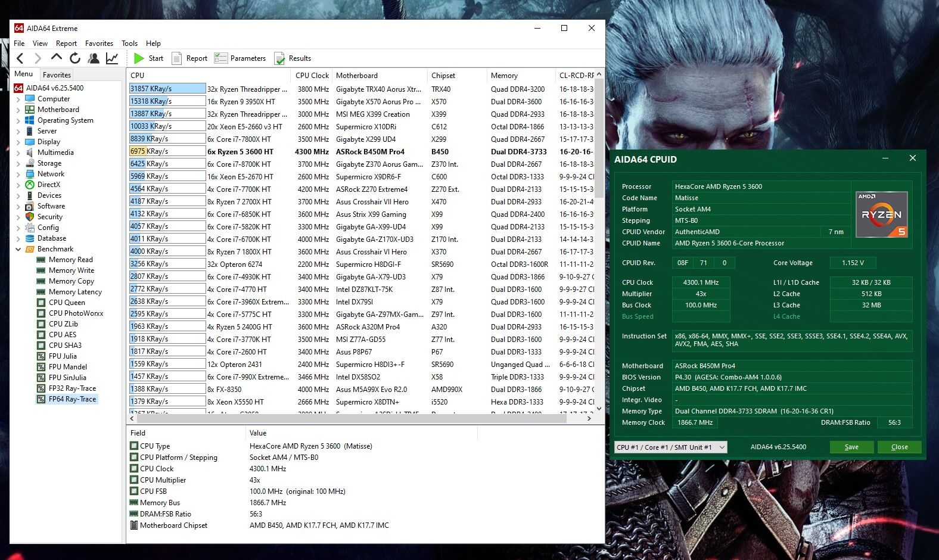Minimize the AIDA64 CPUID window
Viewport: 939px width, 560px height.
tap(885, 158)
